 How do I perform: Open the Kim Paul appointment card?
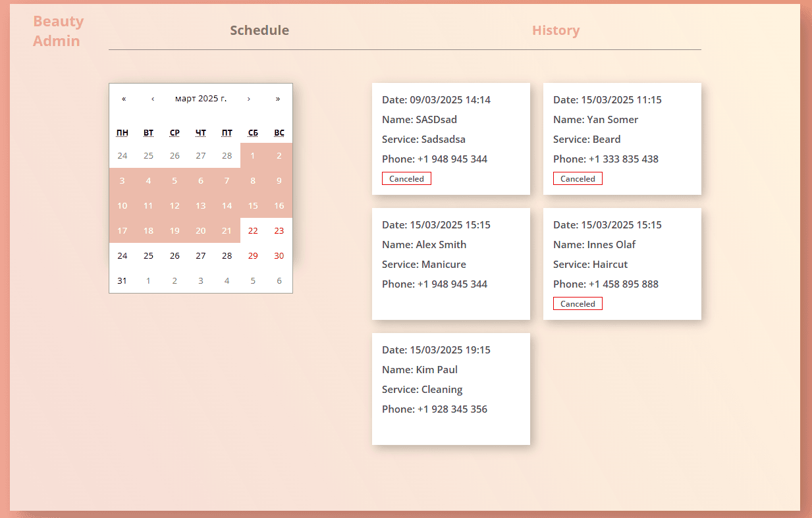tap(450, 388)
